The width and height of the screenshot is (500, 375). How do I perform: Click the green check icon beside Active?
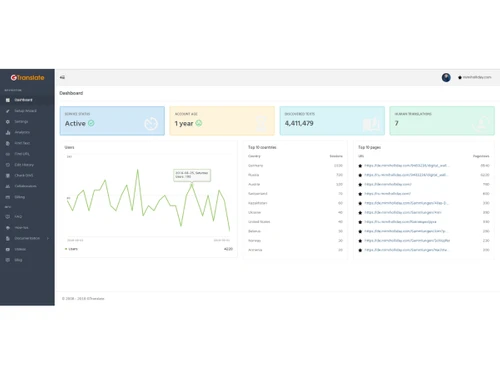(x=91, y=123)
